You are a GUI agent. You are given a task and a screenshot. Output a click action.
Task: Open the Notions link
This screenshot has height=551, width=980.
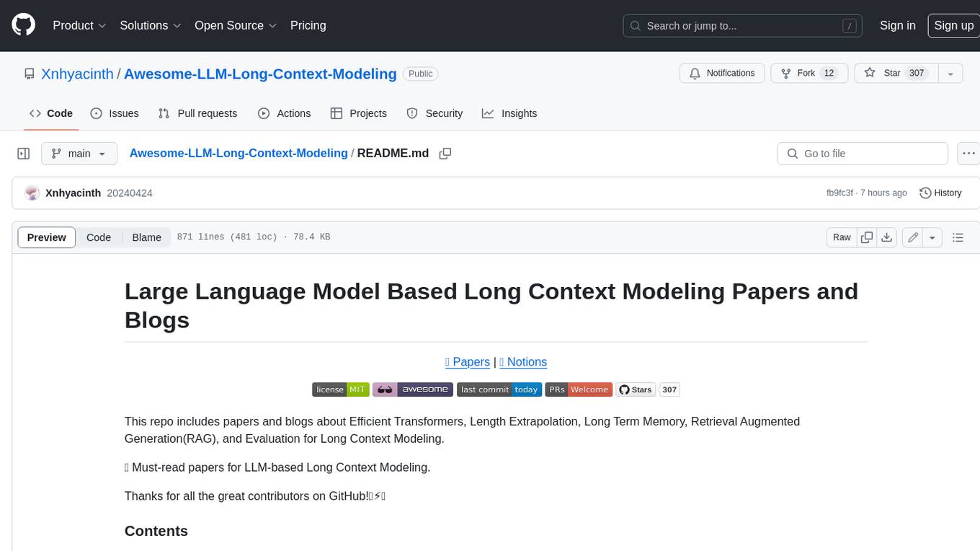523,362
